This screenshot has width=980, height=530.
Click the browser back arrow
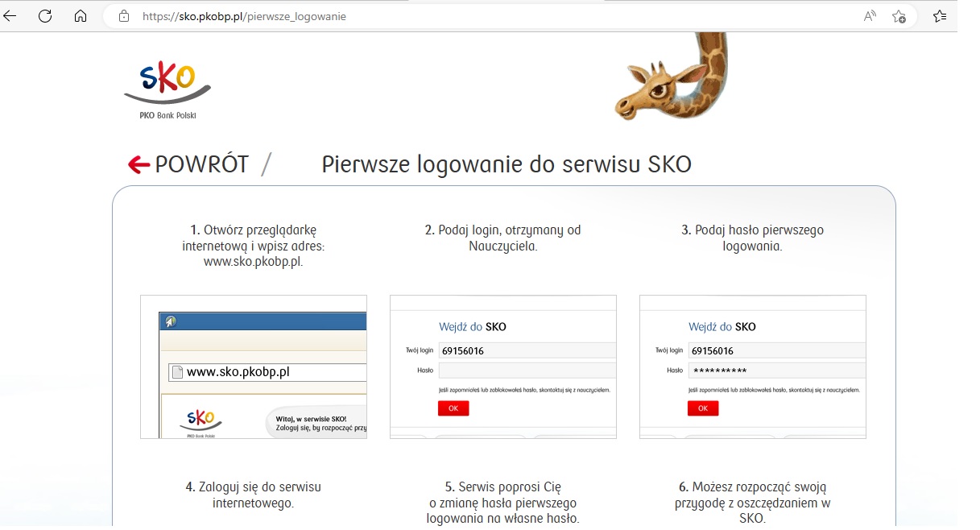pyautogui.click(x=10, y=16)
